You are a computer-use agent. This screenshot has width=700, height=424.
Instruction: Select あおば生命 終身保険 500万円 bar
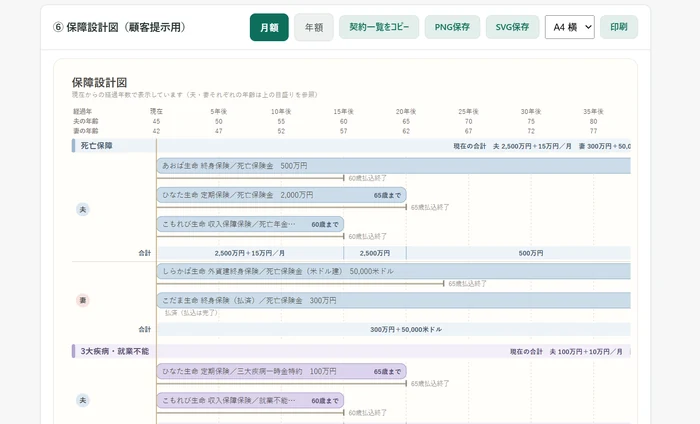pos(393,166)
